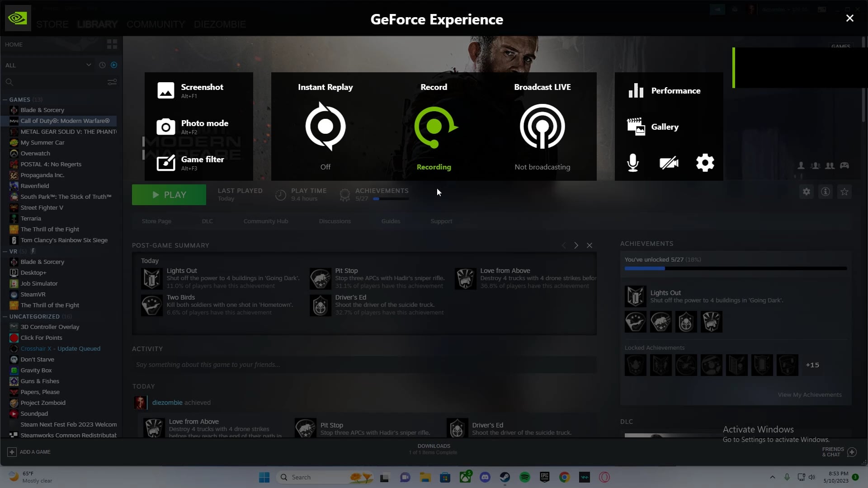Start Broadcast LIVE streaming
Viewport: 868px width, 488px height.
(542, 127)
